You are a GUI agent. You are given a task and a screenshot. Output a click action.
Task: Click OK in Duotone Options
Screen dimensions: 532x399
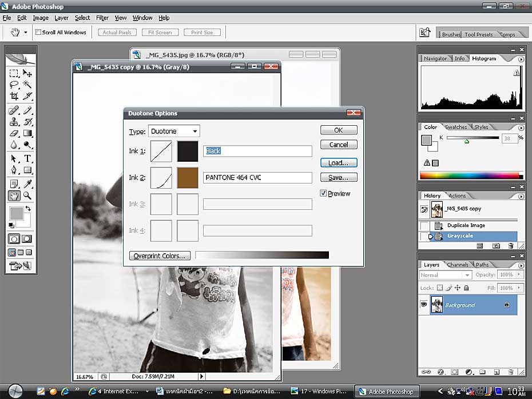coord(339,130)
